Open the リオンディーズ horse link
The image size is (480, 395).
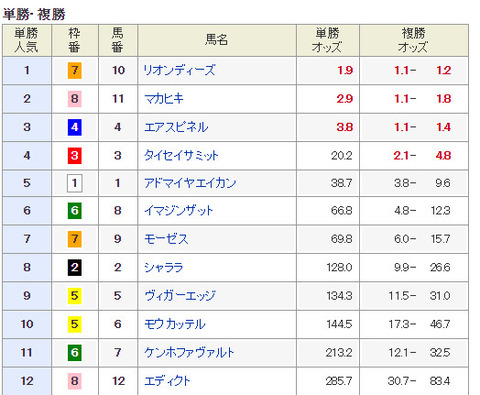179,70
